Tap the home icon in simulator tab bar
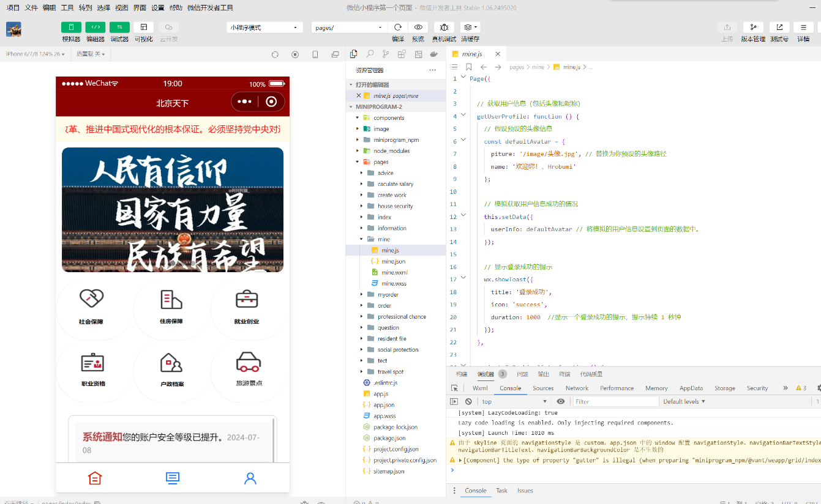Viewport: 821px width, 504px height. (x=94, y=478)
